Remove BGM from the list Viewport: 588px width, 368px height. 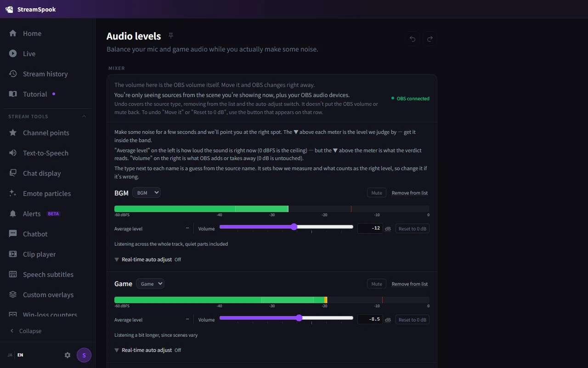(x=410, y=193)
